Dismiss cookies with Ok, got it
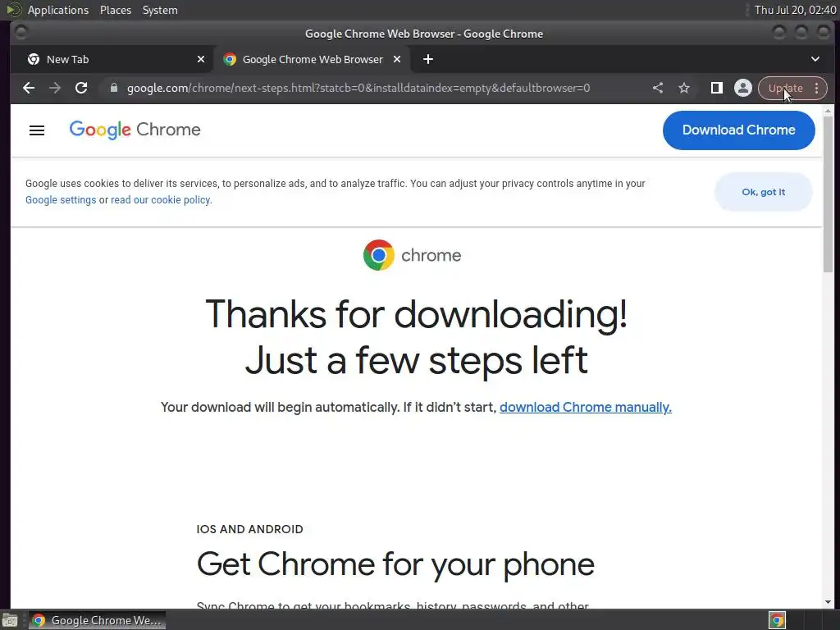This screenshot has height=630, width=840. [x=764, y=192]
